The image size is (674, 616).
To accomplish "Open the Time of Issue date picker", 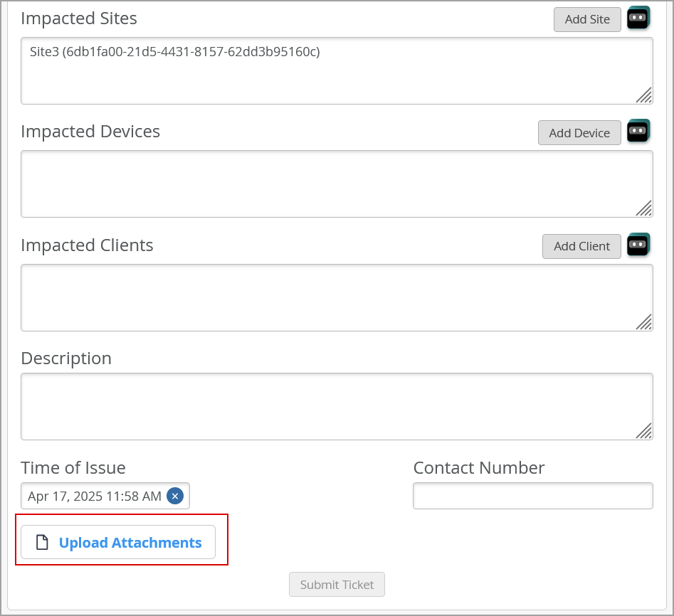I will click(95, 496).
